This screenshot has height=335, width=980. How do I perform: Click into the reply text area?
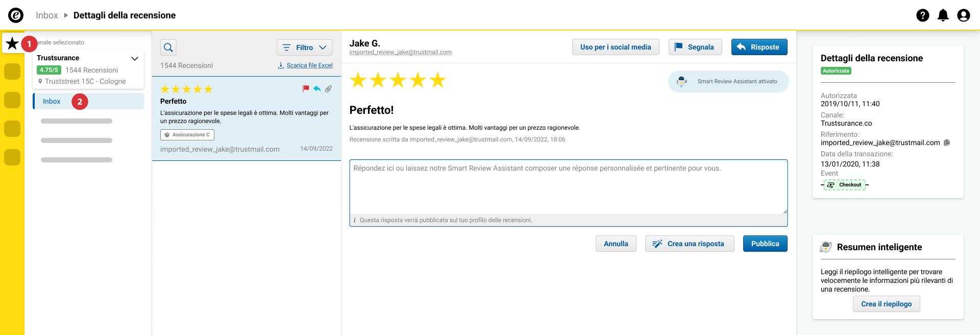(568, 187)
